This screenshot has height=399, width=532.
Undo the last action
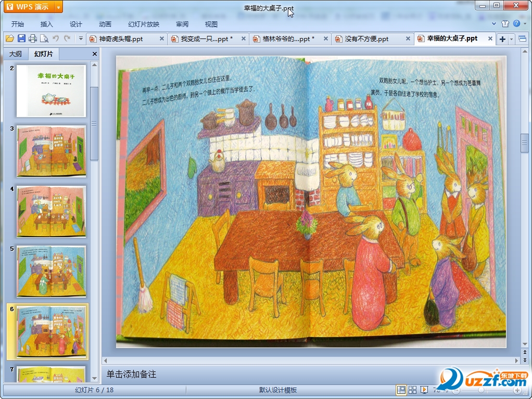click(x=56, y=38)
